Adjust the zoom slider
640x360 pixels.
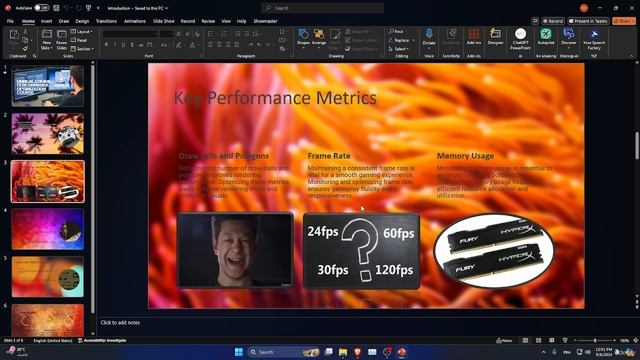[595, 340]
